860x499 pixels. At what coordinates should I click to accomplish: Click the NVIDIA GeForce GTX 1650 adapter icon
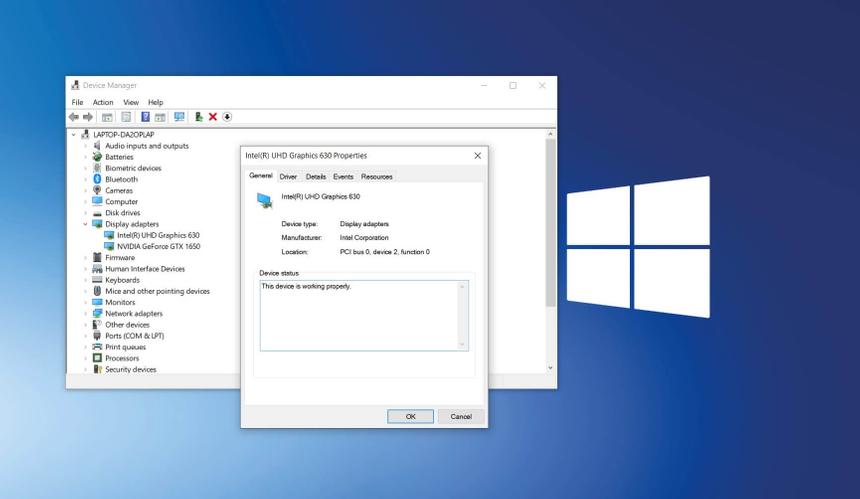pos(109,246)
